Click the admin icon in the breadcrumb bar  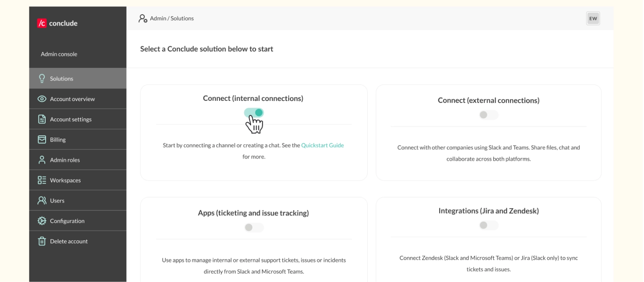point(142,18)
